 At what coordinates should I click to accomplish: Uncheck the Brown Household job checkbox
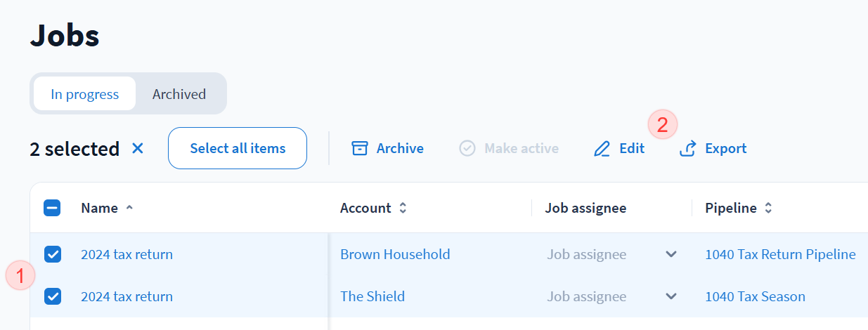pyautogui.click(x=53, y=254)
